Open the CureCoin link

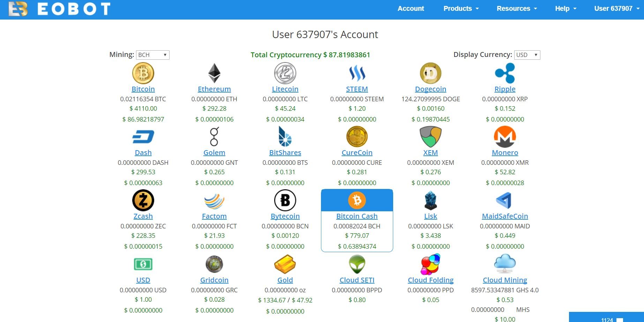pos(357,153)
